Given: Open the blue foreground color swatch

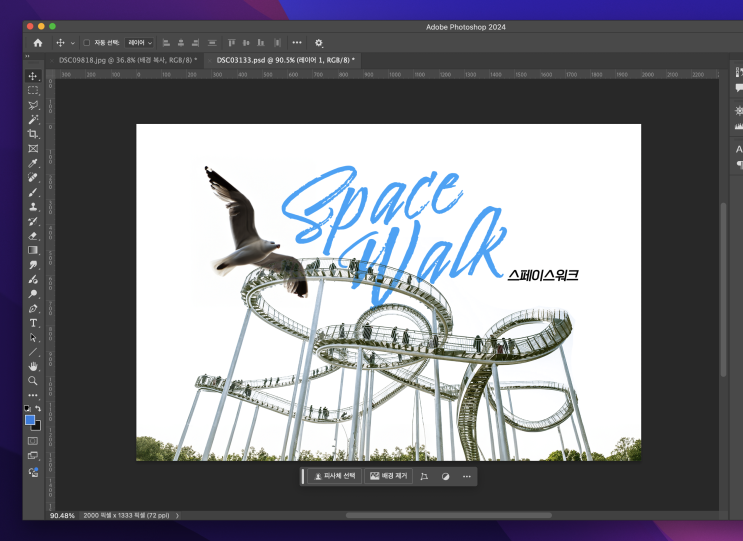Looking at the screenshot, I should 30,420.
